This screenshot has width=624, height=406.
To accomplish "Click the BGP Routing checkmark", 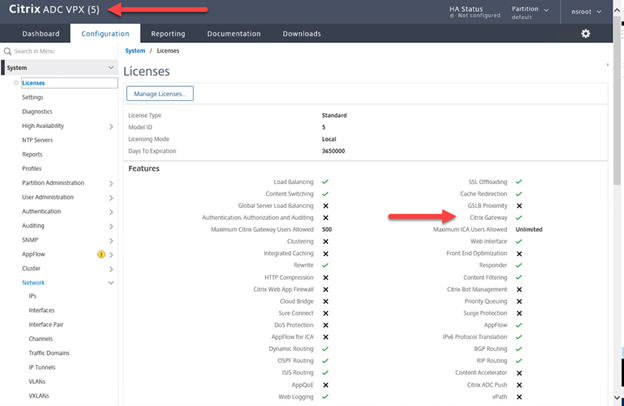I will [x=519, y=349].
